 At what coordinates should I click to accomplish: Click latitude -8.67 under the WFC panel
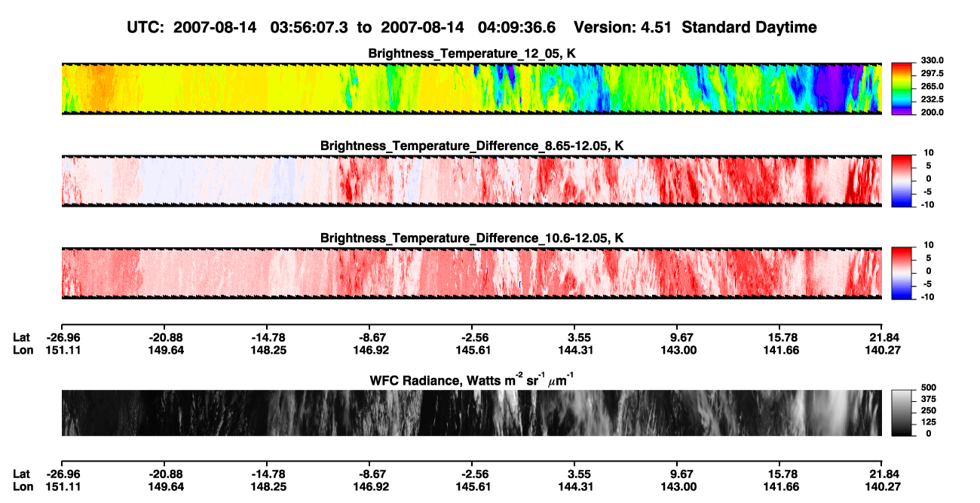pyautogui.click(x=371, y=474)
